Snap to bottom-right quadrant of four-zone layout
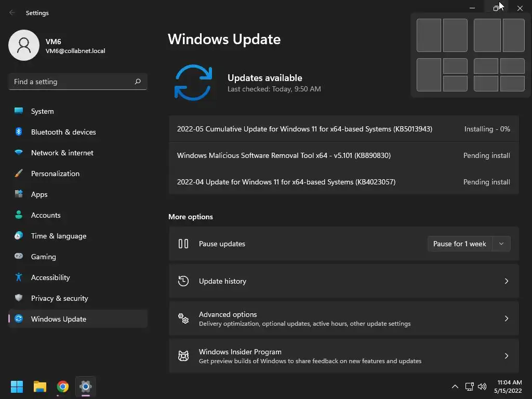Image resolution: width=532 pixels, height=399 pixels. [512, 84]
